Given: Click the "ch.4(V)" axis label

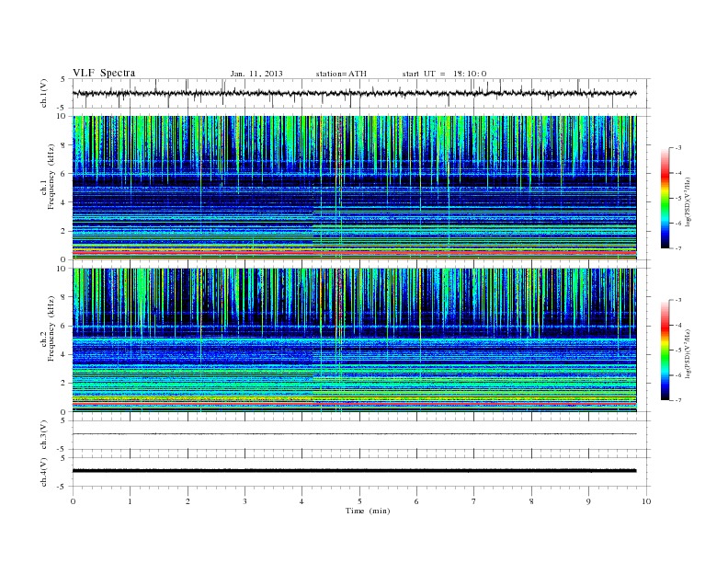Looking at the screenshot, I should 44,472.
